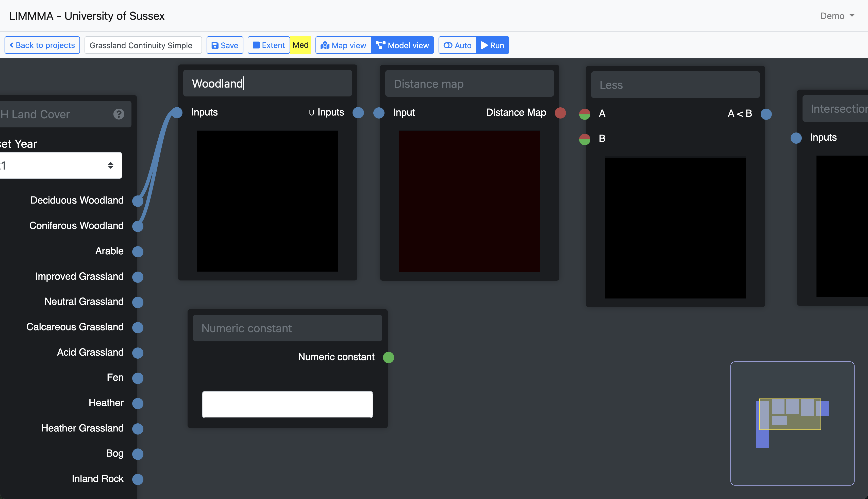Screen dimensions: 868x499
Task: Click the Distance Map red output socket
Action: 560,113
